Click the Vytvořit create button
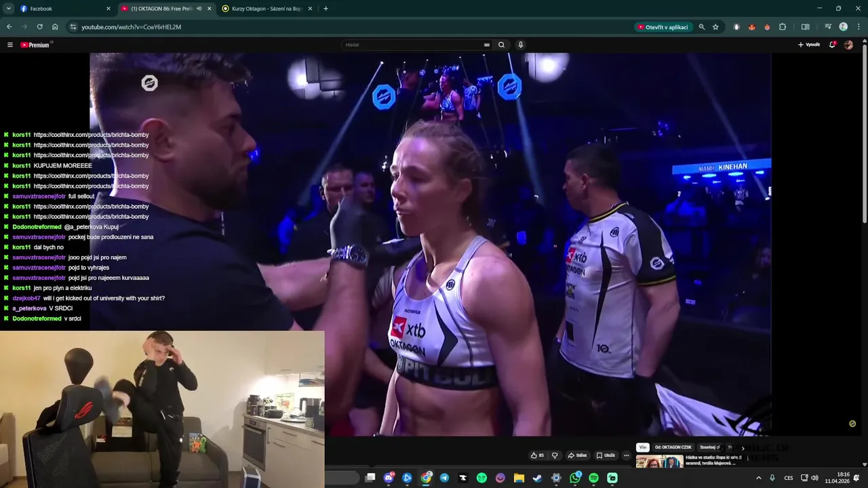 coord(809,45)
